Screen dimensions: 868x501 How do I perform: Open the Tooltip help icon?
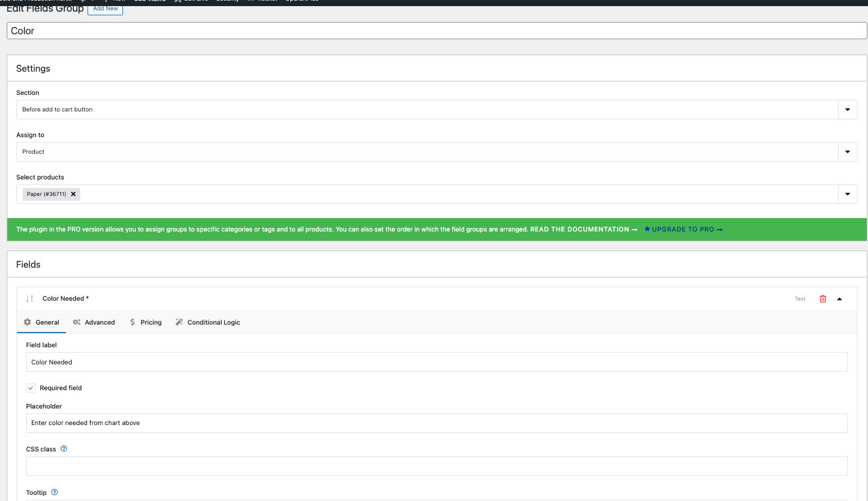54,492
